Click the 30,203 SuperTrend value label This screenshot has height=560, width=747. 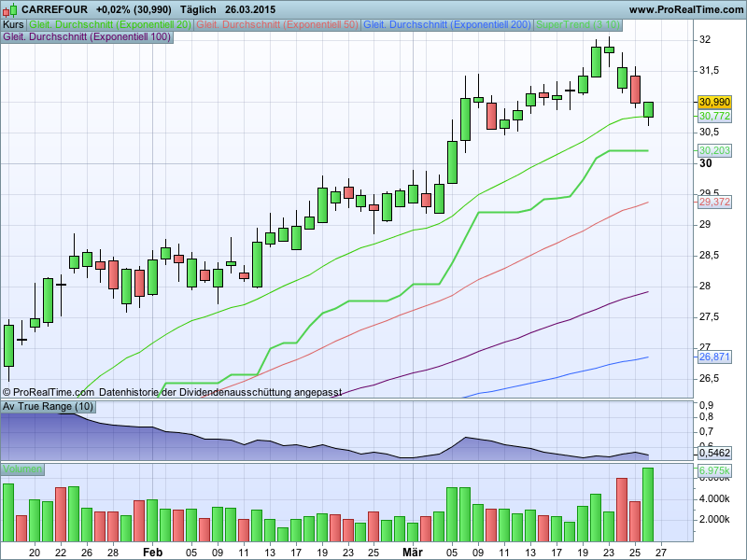click(714, 150)
